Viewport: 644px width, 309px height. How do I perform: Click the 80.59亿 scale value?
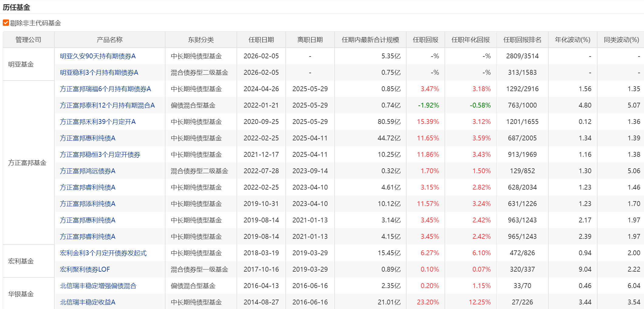[389, 122]
